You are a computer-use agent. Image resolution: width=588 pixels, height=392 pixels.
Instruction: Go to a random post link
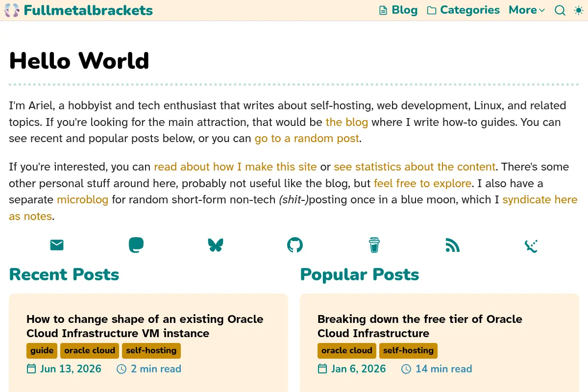307,139
